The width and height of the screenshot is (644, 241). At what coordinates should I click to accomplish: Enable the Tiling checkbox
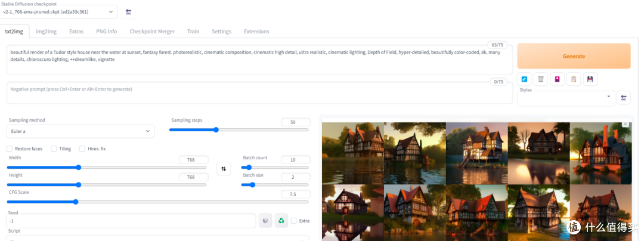pyautogui.click(x=54, y=149)
